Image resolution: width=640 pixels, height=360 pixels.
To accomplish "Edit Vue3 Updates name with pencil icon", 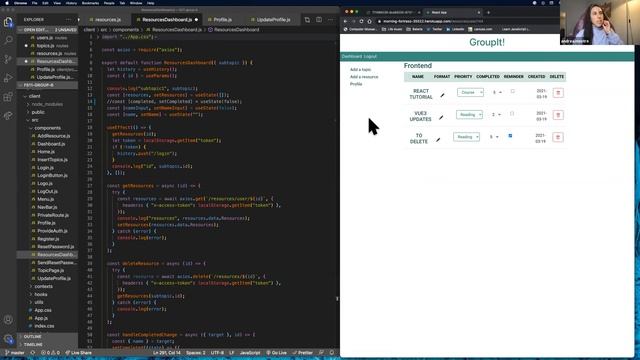I will [x=441, y=118].
